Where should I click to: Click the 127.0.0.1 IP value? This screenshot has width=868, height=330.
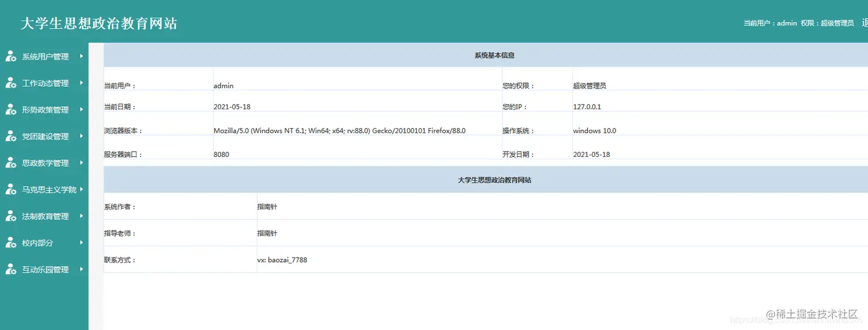point(587,107)
